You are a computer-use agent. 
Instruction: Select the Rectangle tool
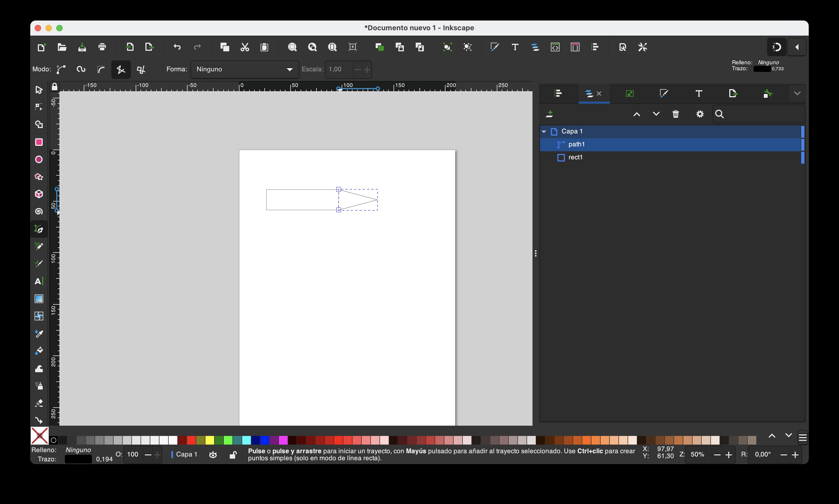(x=39, y=142)
